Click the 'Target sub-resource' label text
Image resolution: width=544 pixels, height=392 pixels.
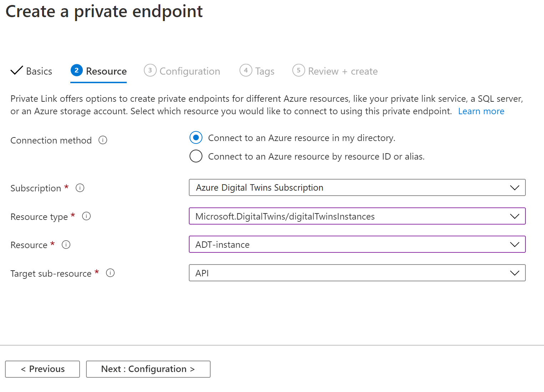tap(51, 273)
